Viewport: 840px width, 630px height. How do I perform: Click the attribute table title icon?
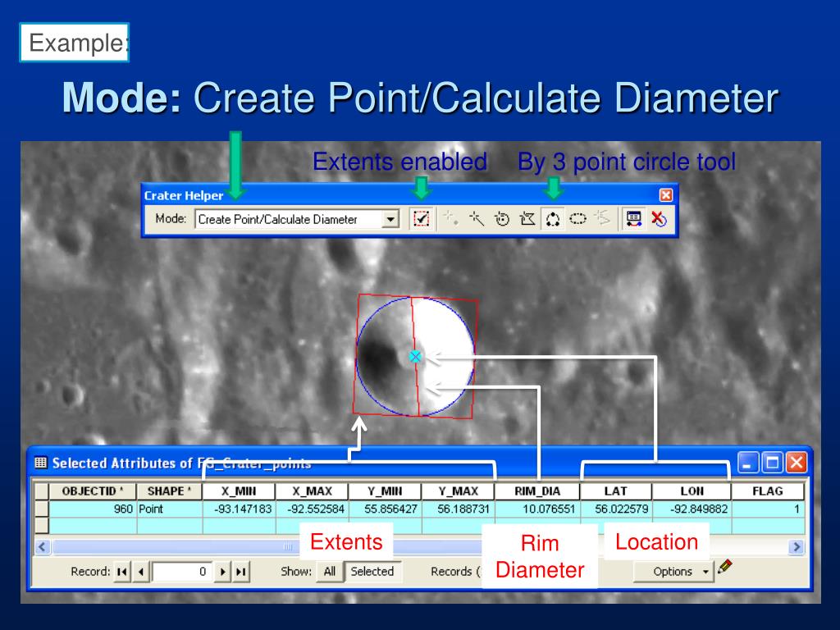pyautogui.click(x=41, y=463)
